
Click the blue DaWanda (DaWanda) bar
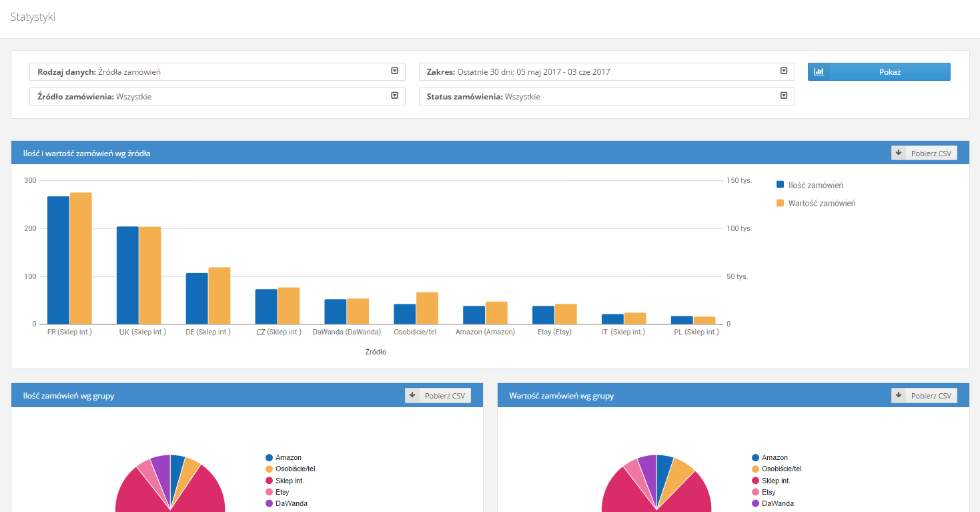pos(336,312)
